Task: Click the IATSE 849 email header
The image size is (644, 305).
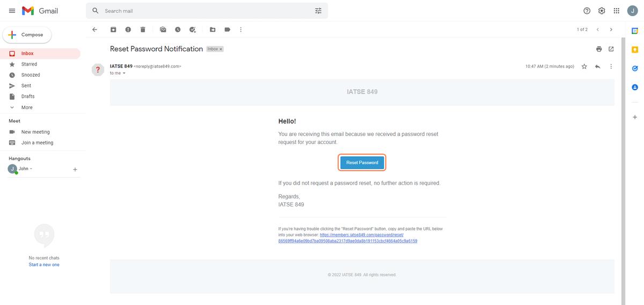Action: click(x=362, y=92)
